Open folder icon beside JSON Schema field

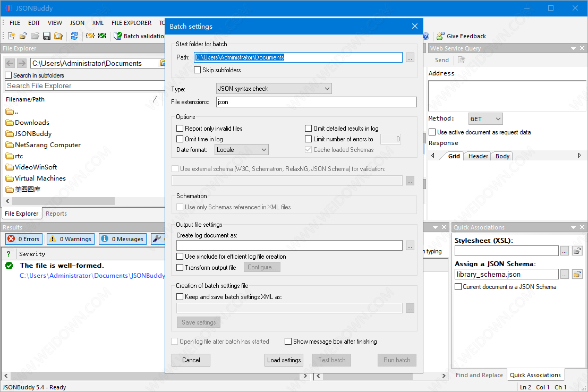(x=577, y=275)
